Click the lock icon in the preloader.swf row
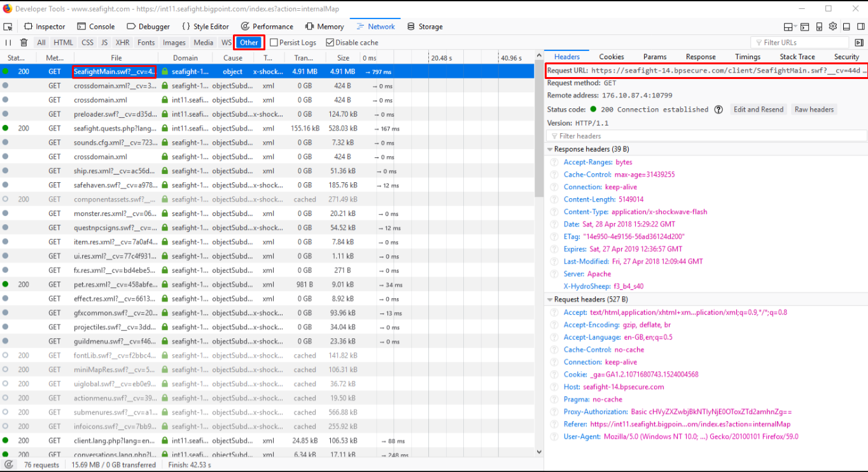Viewport: 868px width, 472px height. [x=165, y=114]
